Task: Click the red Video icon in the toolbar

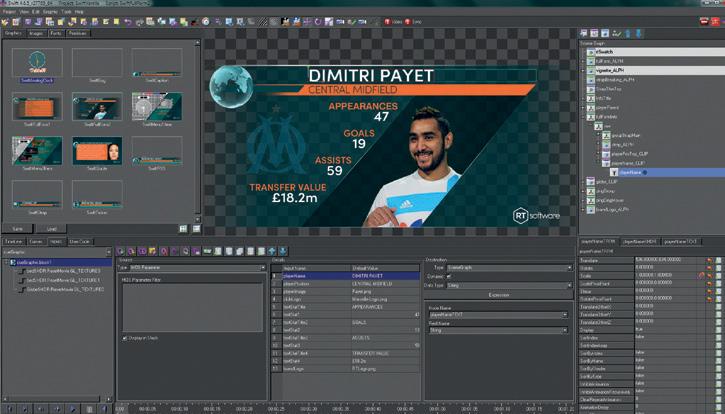Action: point(387,22)
